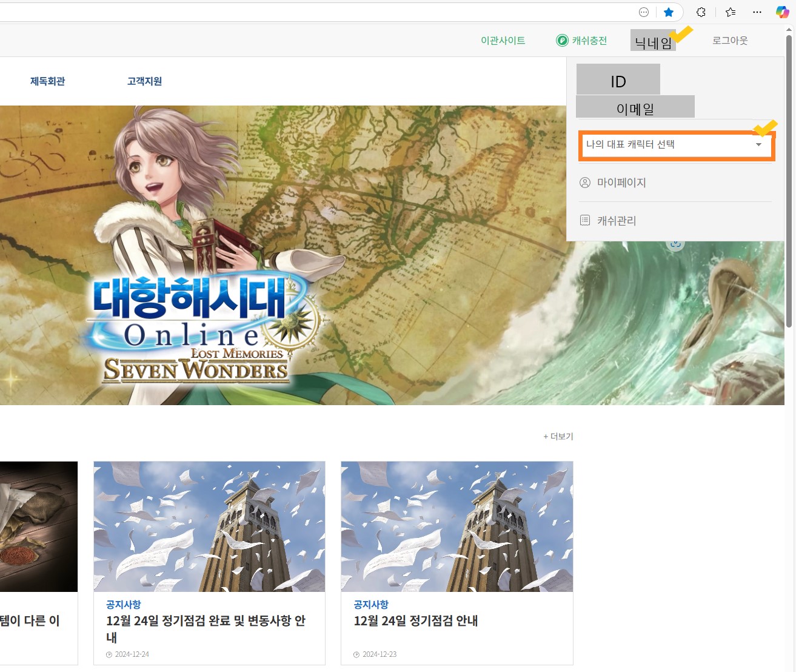Click the visual search icon on banner
The width and height of the screenshot is (796, 672).
coord(675,244)
